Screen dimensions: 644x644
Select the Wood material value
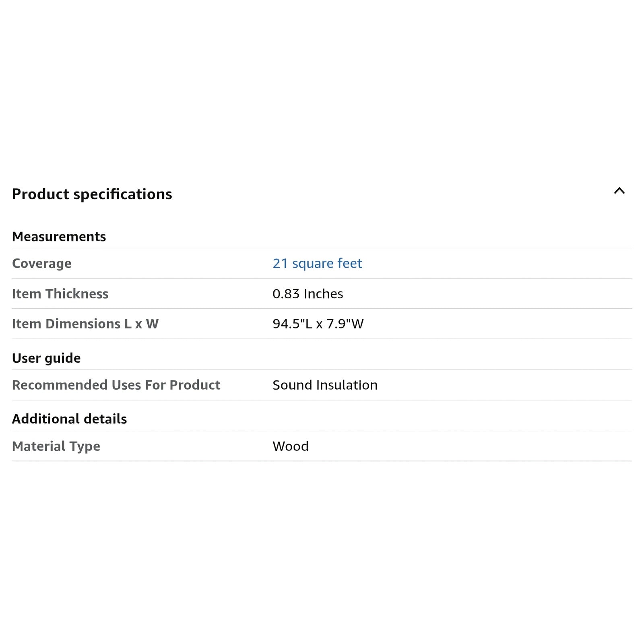pos(290,446)
